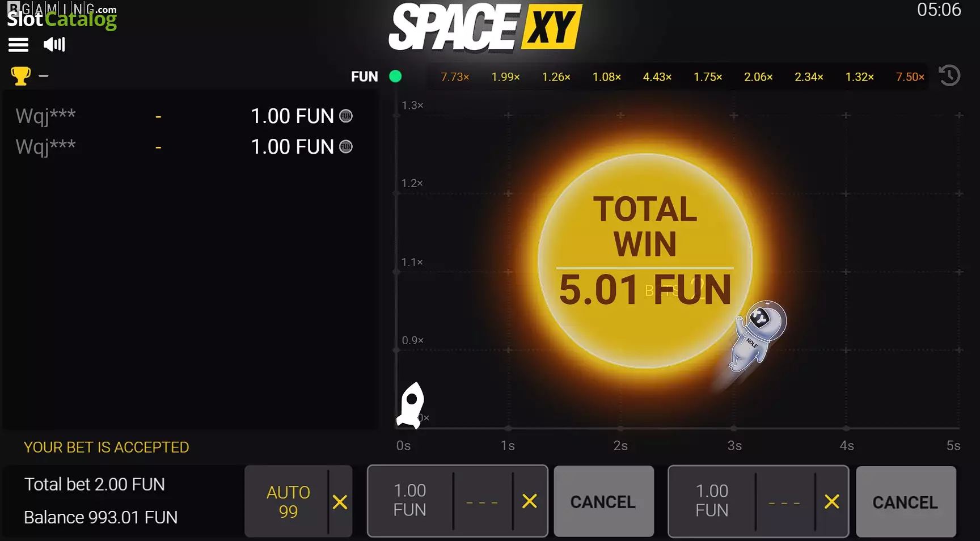Image resolution: width=980 pixels, height=541 pixels.
Task: Mute the game sound speaker icon
Action: [54, 44]
